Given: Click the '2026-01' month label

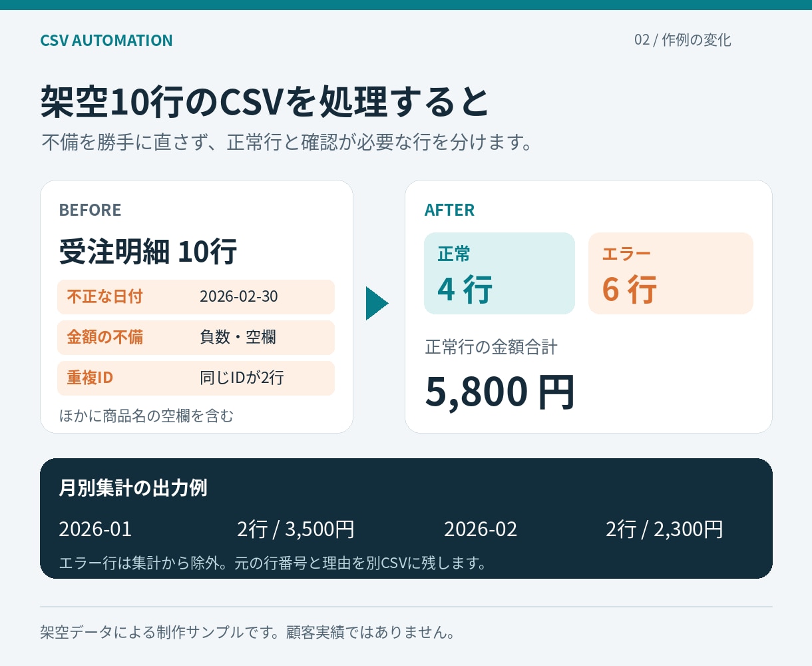Looking at the screenshot, I should click(95, 529).
